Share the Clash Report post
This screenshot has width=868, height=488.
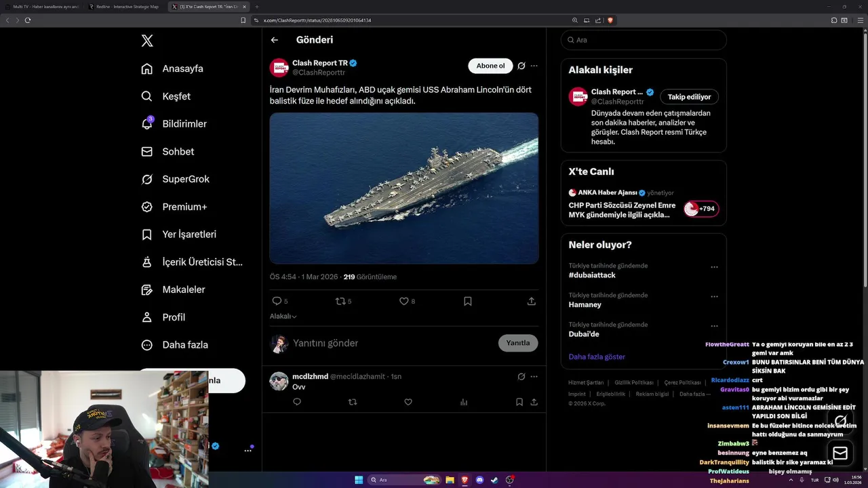[x=532, y=301]
